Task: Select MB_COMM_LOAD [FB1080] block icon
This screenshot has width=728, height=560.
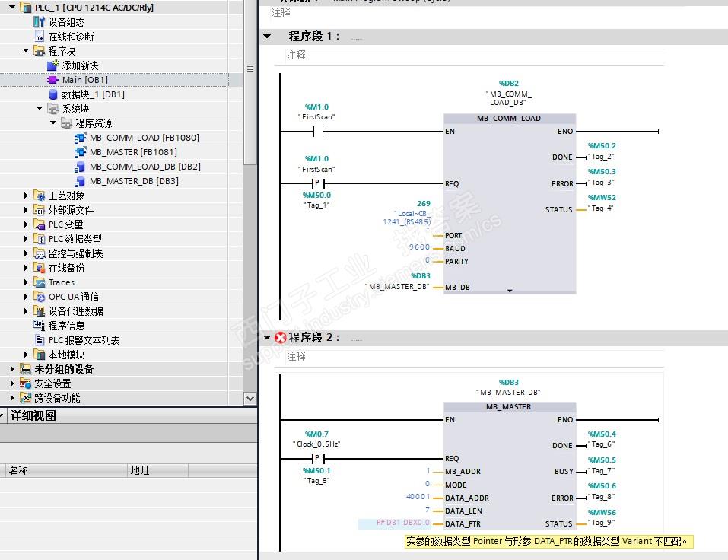Action: pos(80,138)
